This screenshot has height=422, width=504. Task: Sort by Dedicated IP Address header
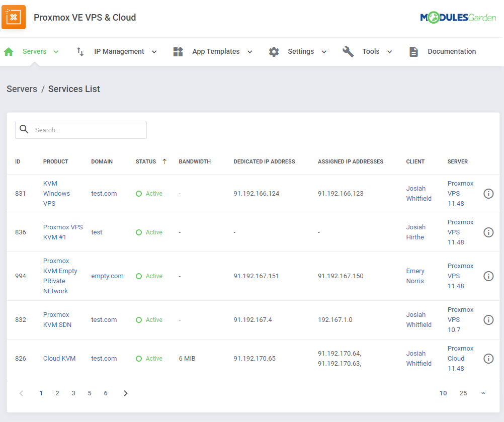click(x=264, y=161)
